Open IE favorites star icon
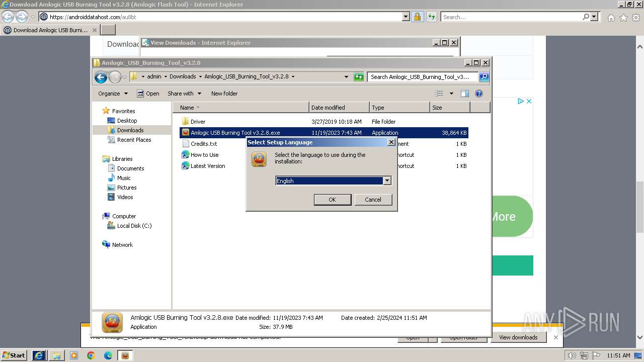Screen dimensions: 644x362 pyautogui.click(x=623, y=18)
